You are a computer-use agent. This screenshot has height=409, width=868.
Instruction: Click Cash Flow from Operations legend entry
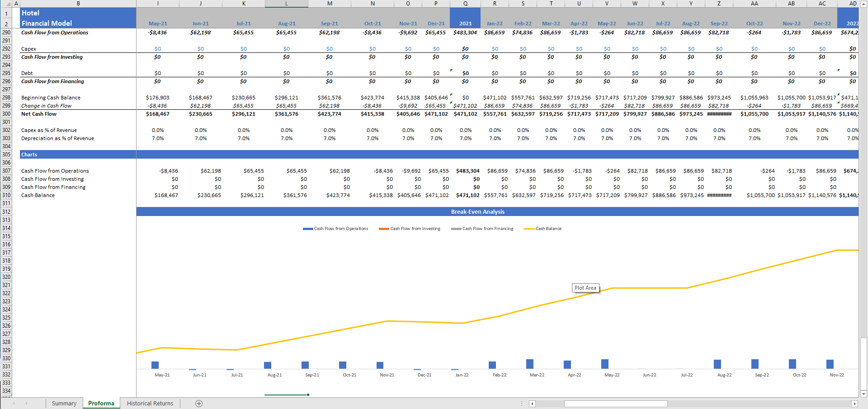335,229
